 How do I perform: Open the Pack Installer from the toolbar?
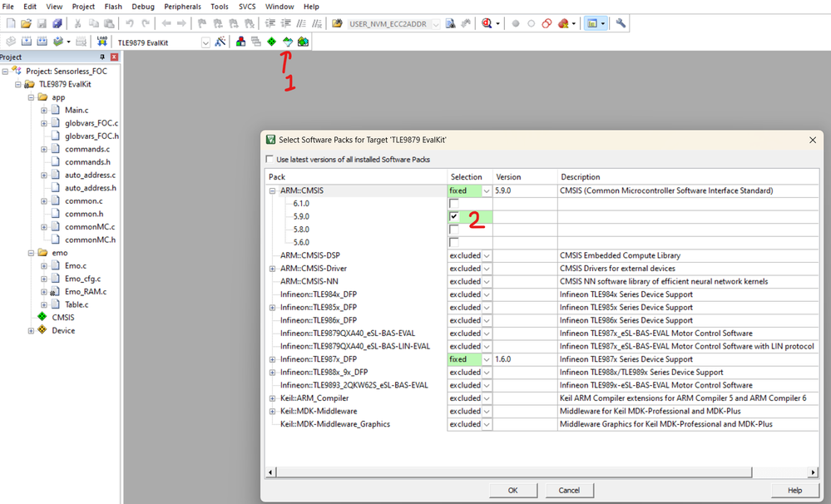coord(302,42)
